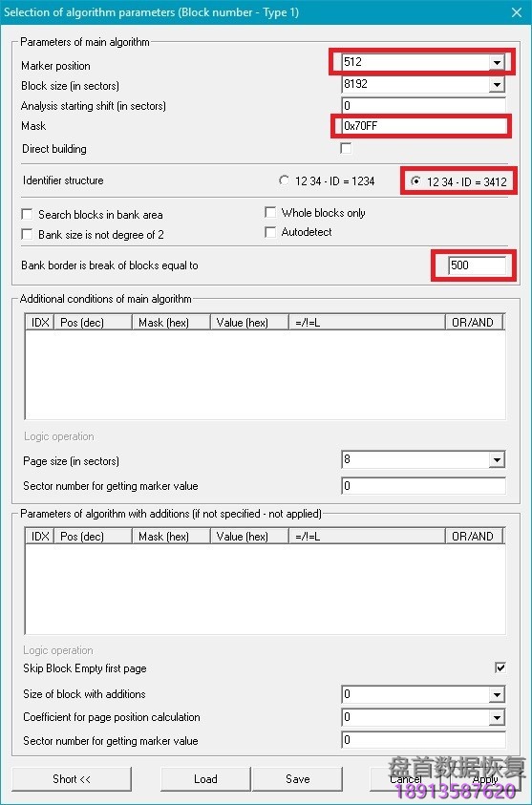Click OR/AND header in Additional conditions table
The image size is (532, 805).
[x=474, y=323]
